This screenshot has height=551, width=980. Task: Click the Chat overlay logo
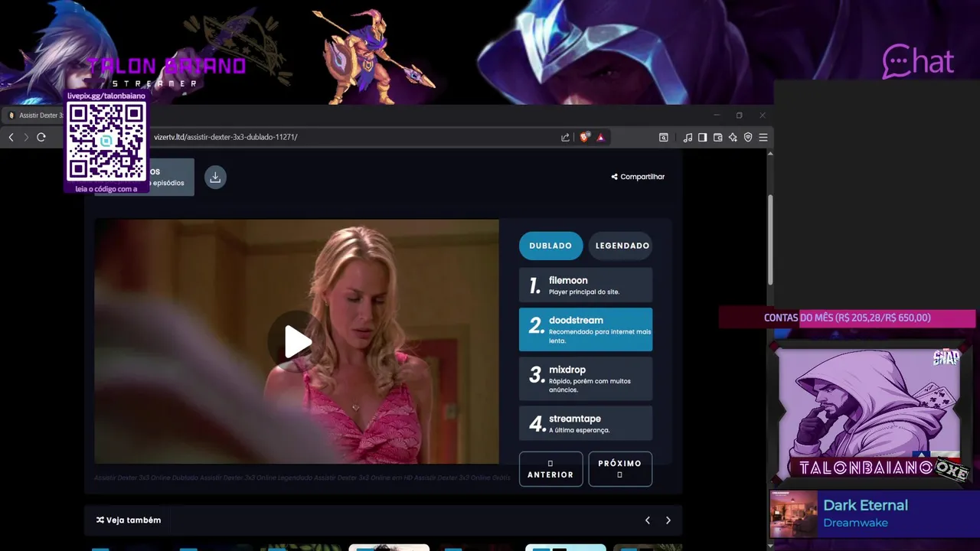pos(918,61)
